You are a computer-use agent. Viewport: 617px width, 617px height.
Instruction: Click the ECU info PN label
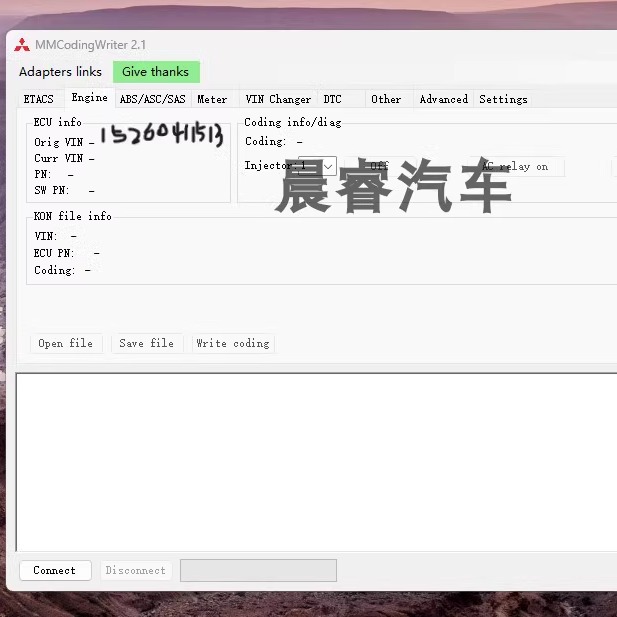click(42, 174)
